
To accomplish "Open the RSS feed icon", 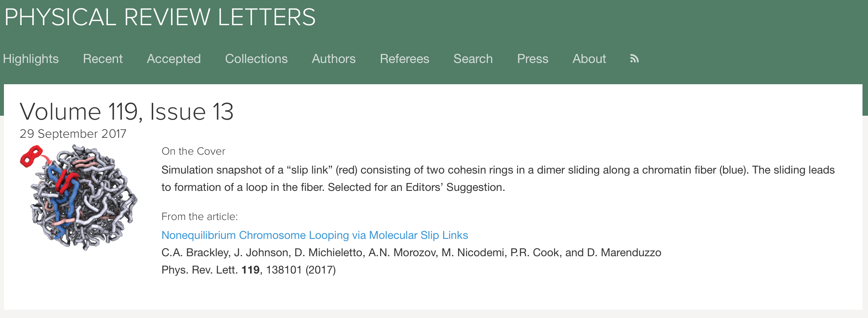I will coord(634,59).
